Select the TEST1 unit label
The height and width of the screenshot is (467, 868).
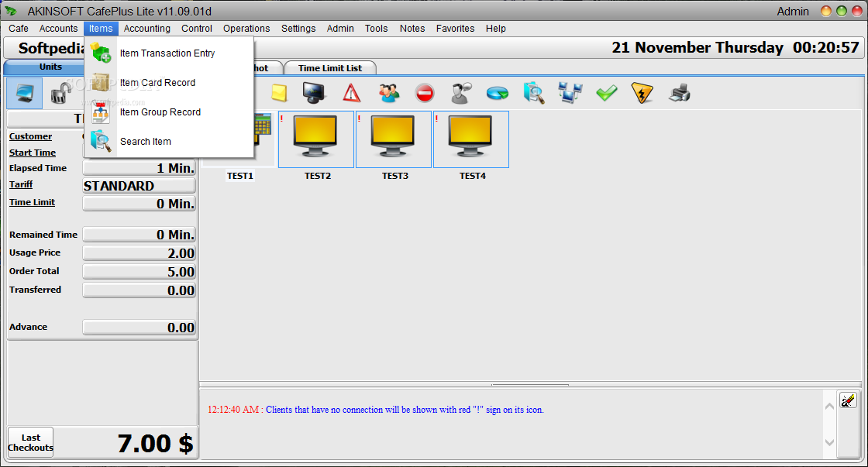(239, 176)
